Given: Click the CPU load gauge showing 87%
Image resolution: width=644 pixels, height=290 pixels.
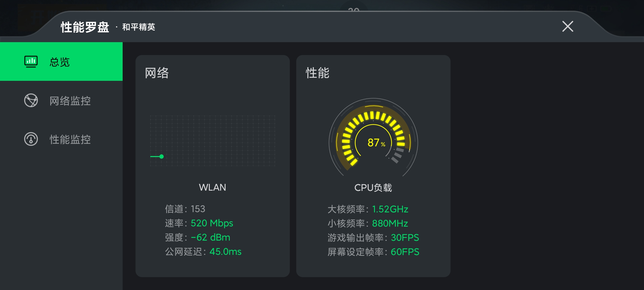Looking at the screenshot, I should (x=373, y=137).
